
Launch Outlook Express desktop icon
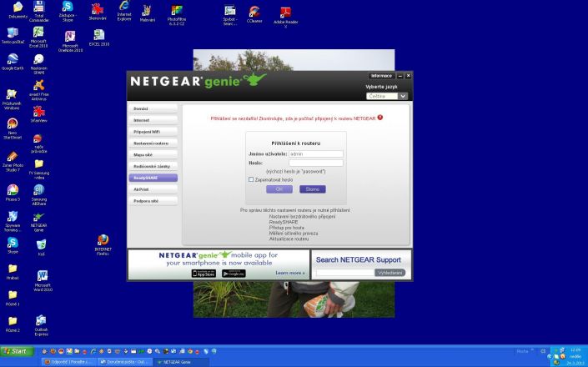pos(41,325)
